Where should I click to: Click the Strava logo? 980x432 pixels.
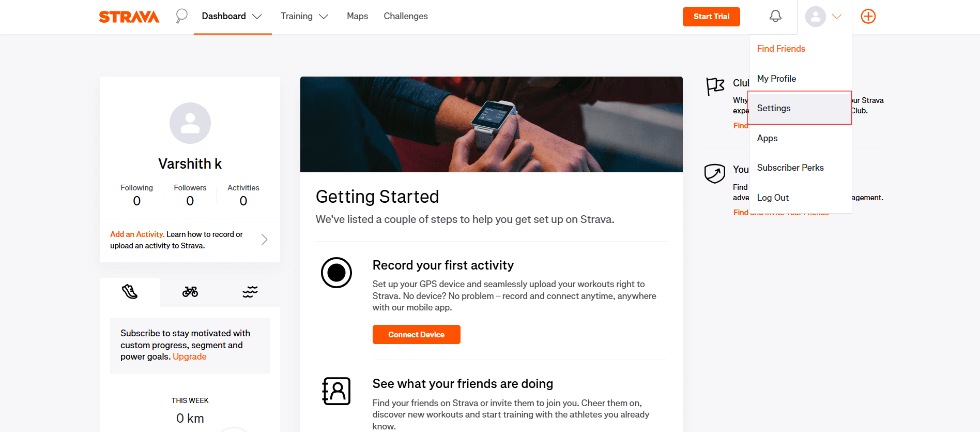[x=129, y=17]
